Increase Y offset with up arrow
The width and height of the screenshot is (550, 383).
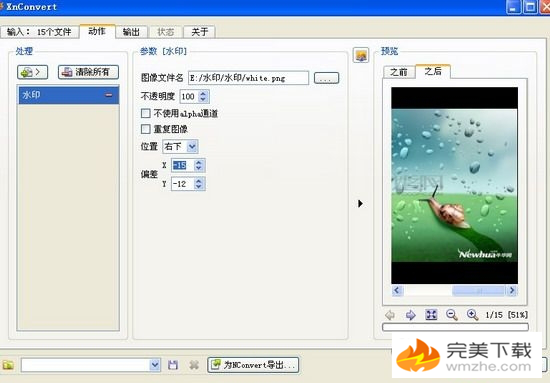(x=199, y=181)
